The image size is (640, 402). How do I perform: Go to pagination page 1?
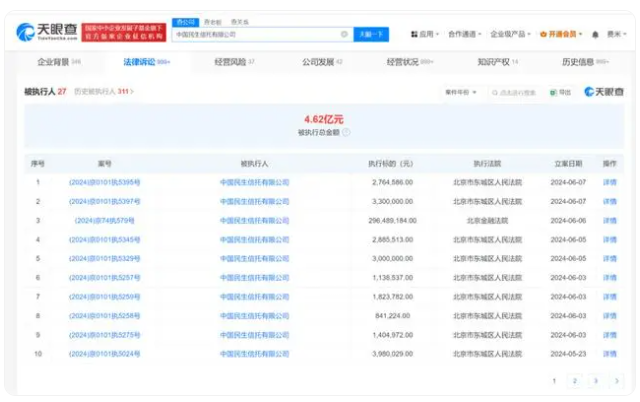coord(554,381)
